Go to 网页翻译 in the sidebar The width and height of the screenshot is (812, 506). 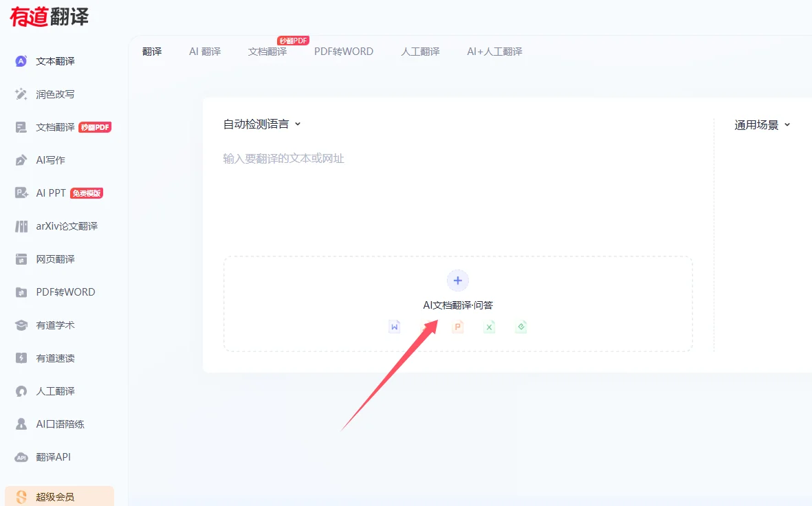(x=55, y=259)
